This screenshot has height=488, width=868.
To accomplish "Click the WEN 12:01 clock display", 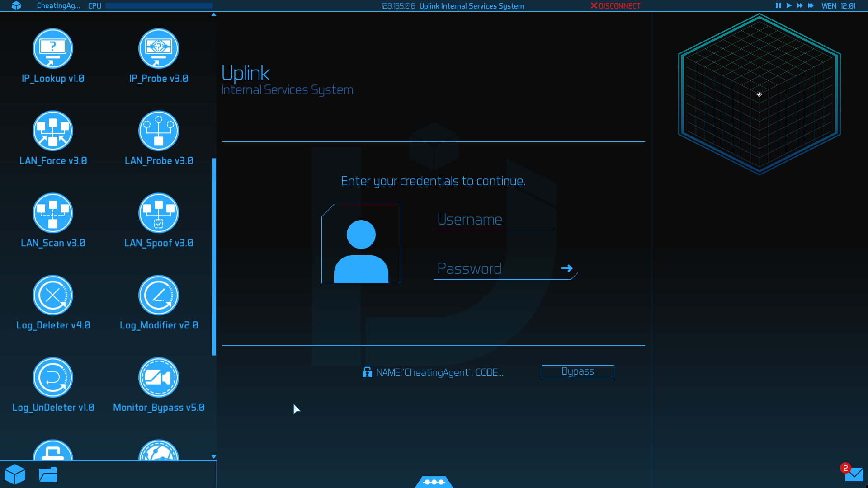I will 839,6.
